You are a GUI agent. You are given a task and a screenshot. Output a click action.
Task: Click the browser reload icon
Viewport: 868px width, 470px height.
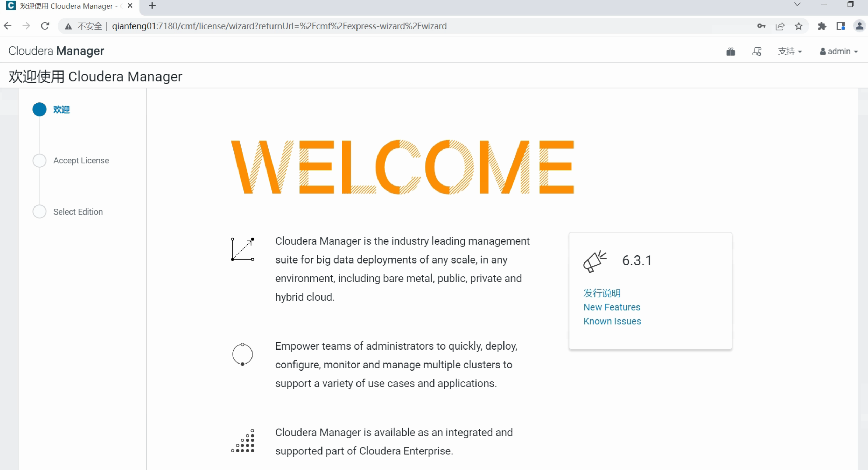(45, 26)
